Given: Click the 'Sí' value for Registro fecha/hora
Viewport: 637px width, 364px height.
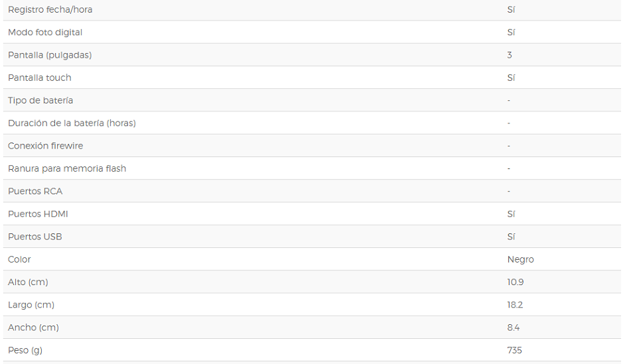Looking at the screenshot, I should pyautogui.click(x=511, y=9).
